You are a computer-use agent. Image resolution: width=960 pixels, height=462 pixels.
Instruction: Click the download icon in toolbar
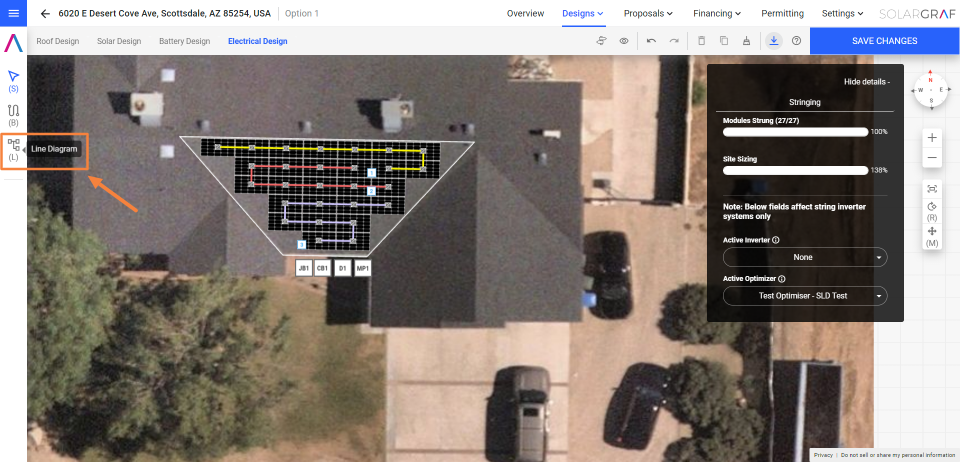pos(774,41)
